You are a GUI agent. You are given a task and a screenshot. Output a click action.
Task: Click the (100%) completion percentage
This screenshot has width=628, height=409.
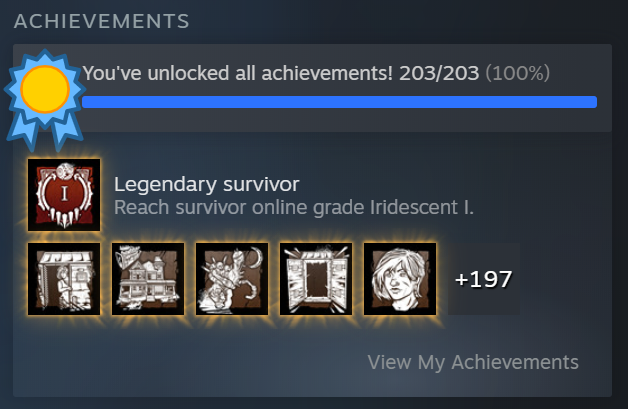pos(517,73)
